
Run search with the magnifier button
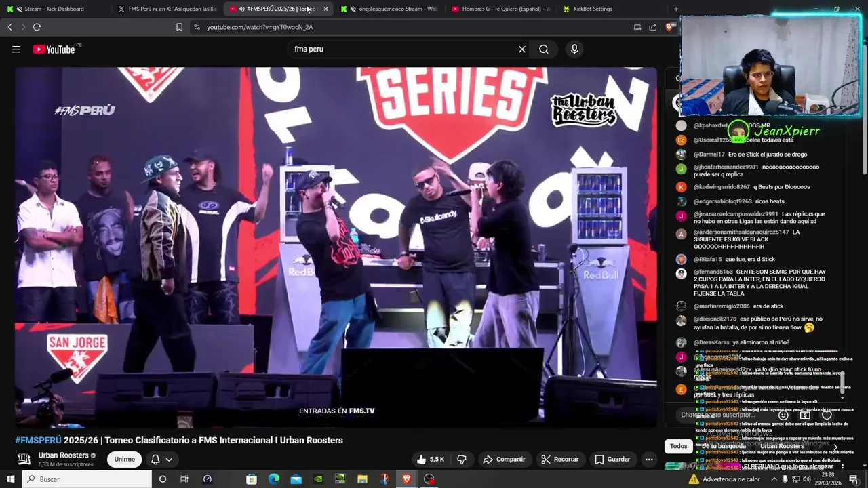coord(544,49)
